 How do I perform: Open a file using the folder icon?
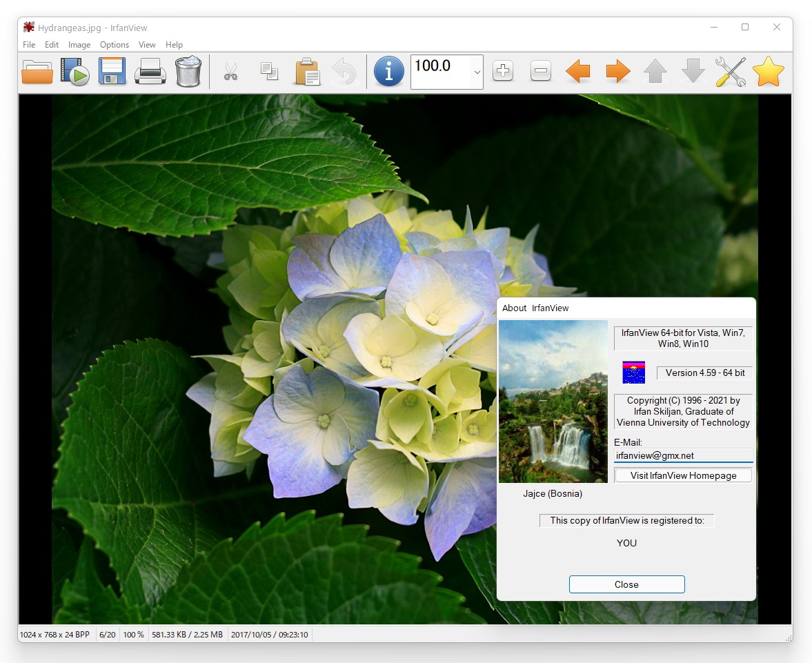click(37, 71)
